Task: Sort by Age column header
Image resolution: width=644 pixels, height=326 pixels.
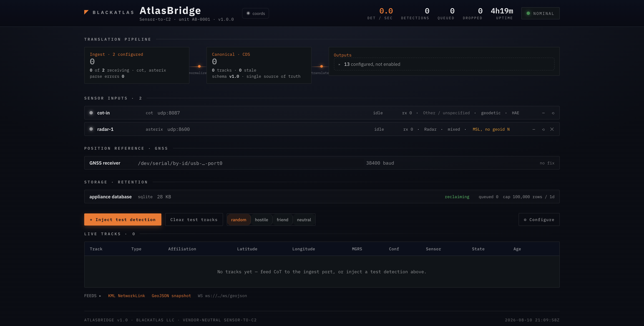Action: pyautogui.click(x=517, y=249)
